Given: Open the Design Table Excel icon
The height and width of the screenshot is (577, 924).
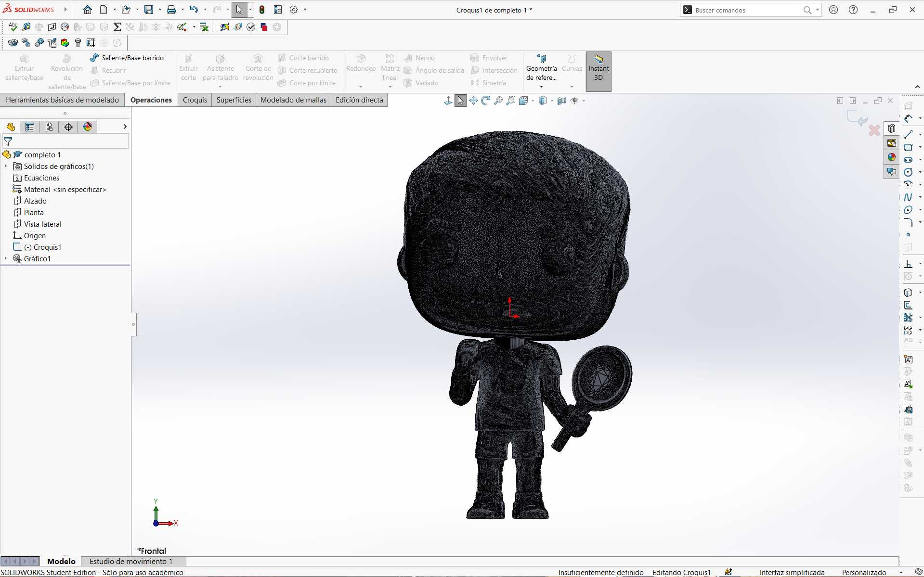Looking at the screenshot, I should [x=204, y=27].
